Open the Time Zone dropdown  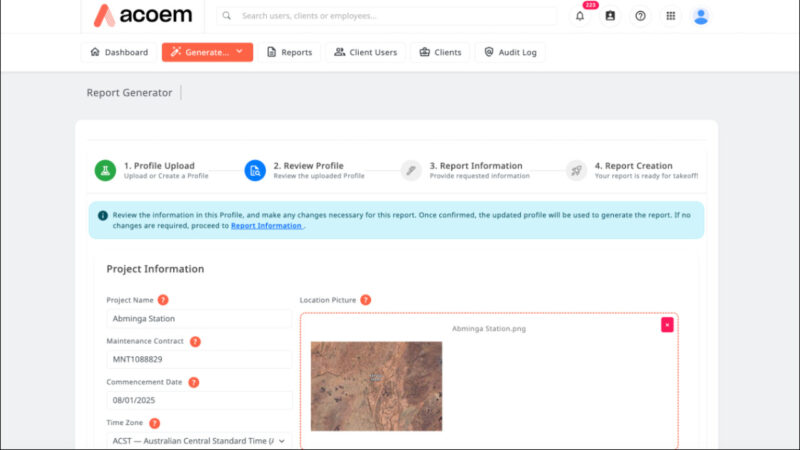(198, 440)
